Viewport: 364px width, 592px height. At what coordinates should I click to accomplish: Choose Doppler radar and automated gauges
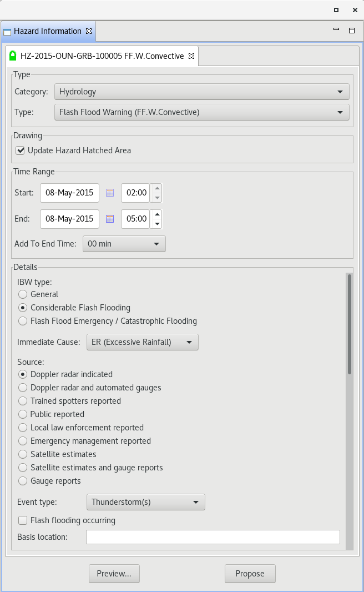point(23,388)
